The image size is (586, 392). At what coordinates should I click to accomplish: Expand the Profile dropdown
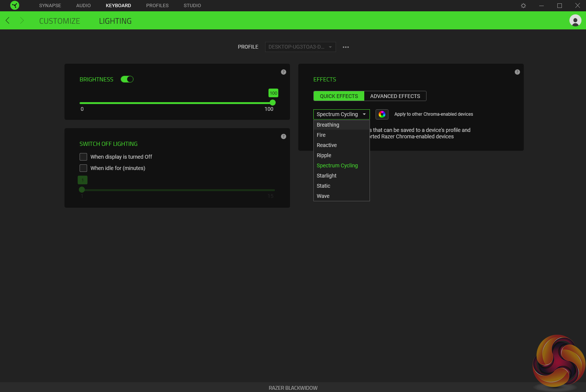pos(300,47)
